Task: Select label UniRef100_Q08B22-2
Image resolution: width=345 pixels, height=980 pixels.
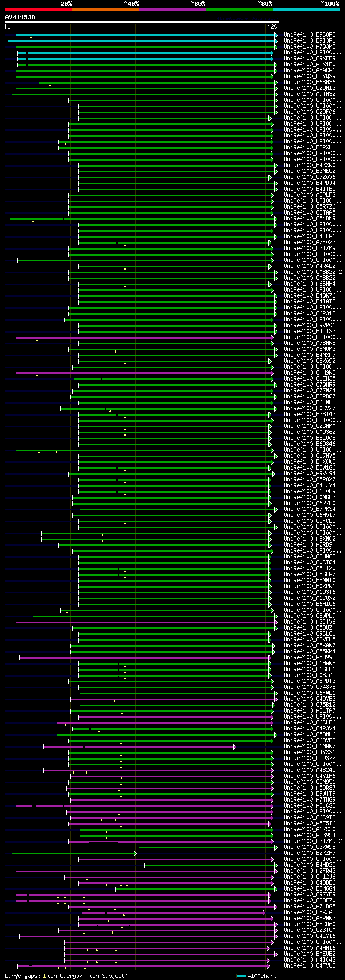Action: 313,272
